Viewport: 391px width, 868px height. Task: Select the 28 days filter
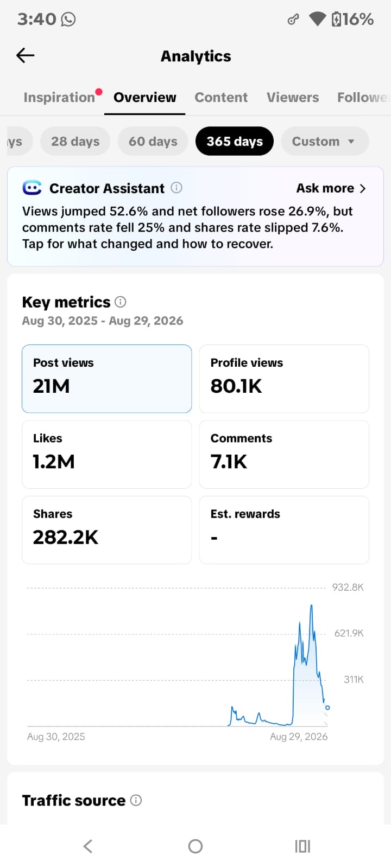click(75, 141)
